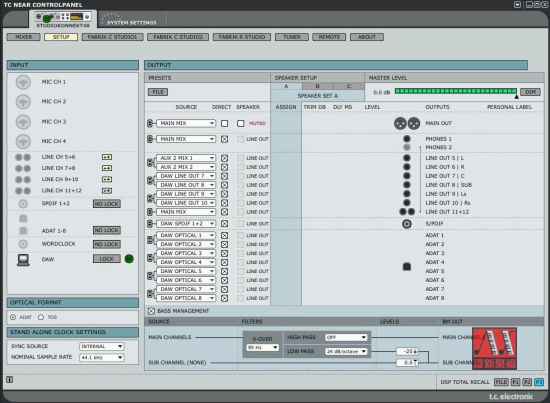The width and height of the screenshot is (550, 403).
Task: Open the SYNC SOURCE Internal dropdown
Action: pyautogui.click(x=102, y=347)
